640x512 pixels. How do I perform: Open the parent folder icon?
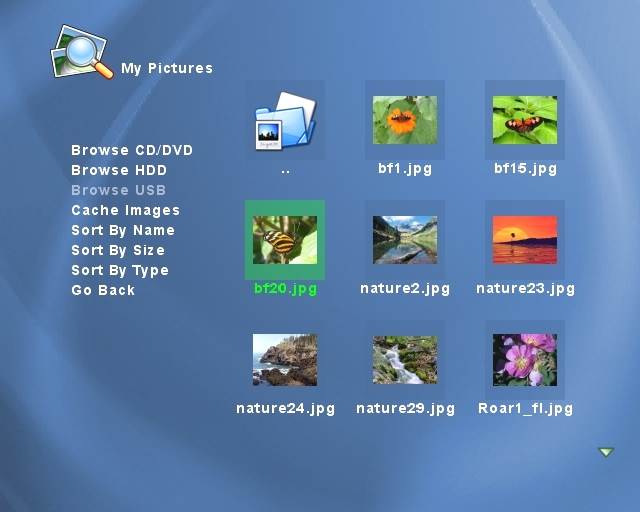285,120
